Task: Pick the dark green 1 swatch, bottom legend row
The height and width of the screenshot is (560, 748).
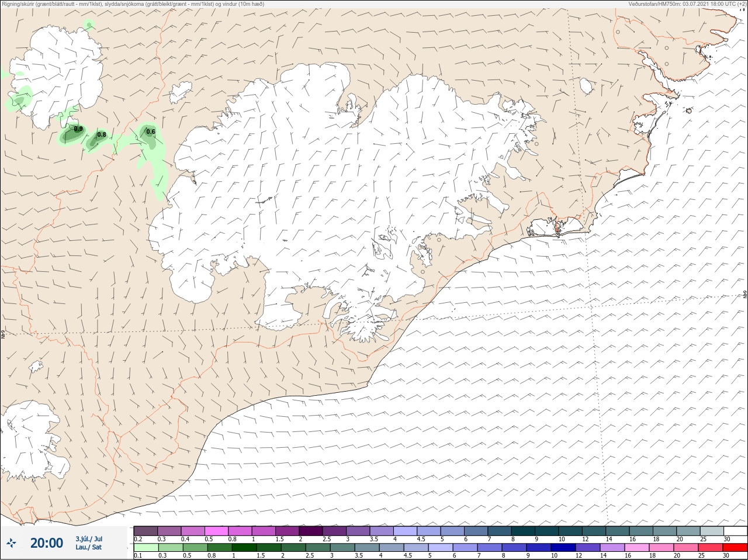Action: (x=244, y=548)
